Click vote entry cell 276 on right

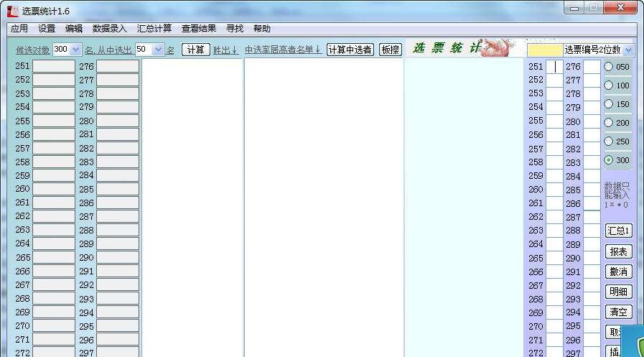(x=592, y=67)
